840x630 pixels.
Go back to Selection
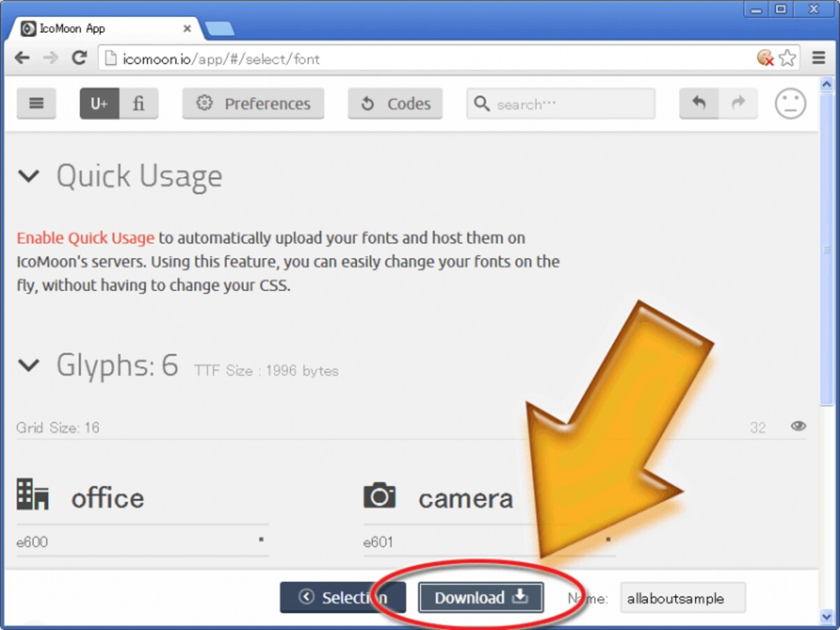pos(343,598)
